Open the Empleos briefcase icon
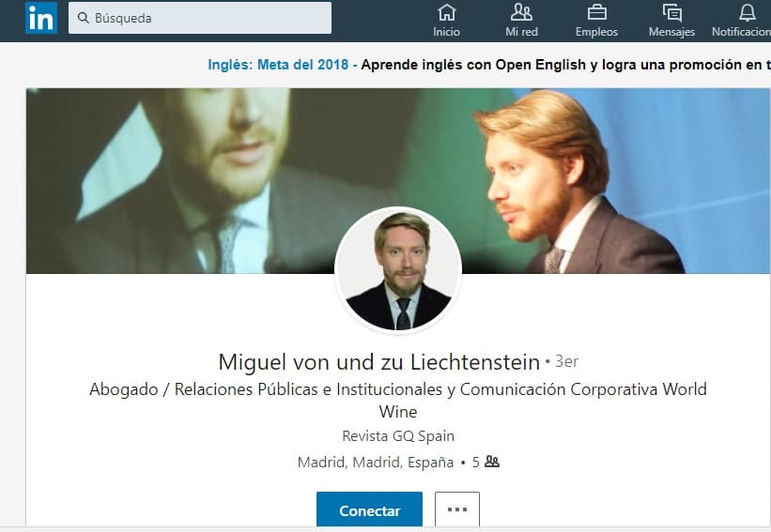Viewport: 771px width, 532px height. [596, 12]
